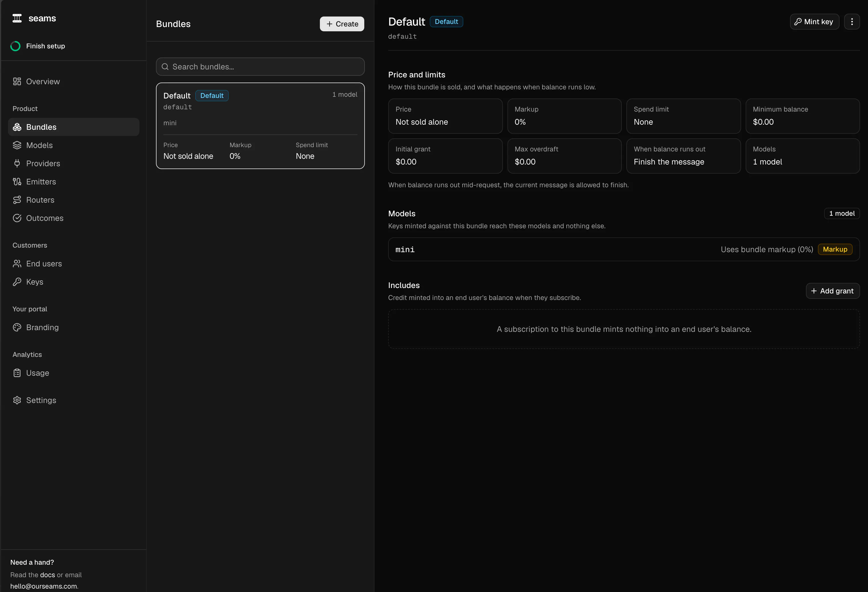Click the Default badge on bundle card
Image resolution: width=868 pixels, height=592 pixels.
click(x=212, y=96)
